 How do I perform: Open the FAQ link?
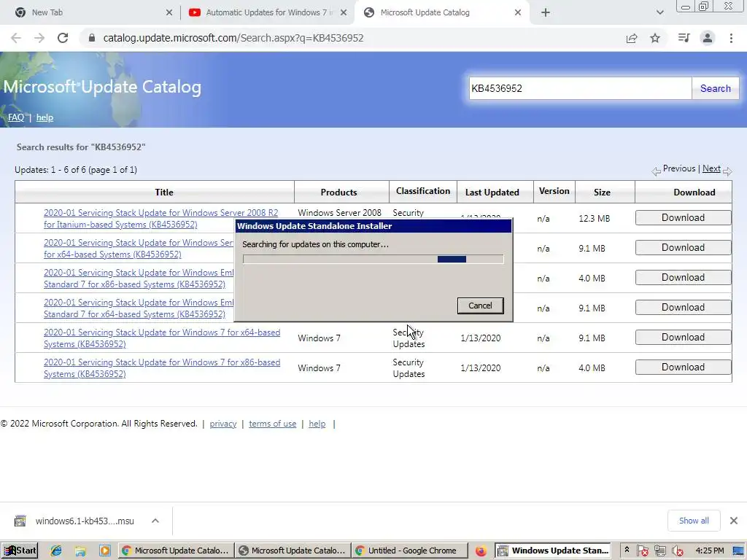click(x=16, y=117)
